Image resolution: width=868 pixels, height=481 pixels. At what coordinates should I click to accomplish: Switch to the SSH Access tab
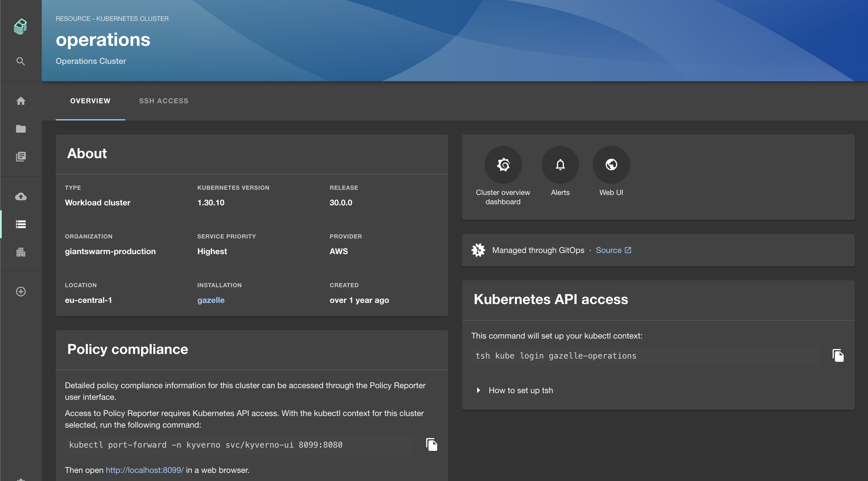[164, 101]
